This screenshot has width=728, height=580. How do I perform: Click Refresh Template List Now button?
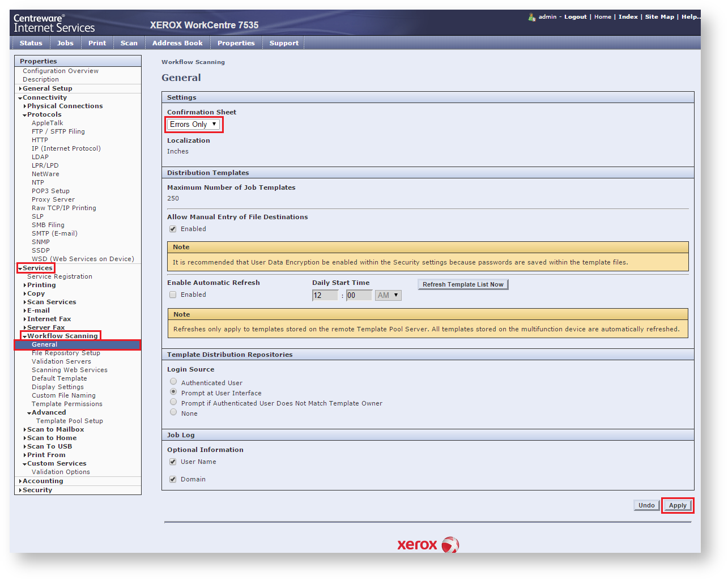tap(463, 284)
